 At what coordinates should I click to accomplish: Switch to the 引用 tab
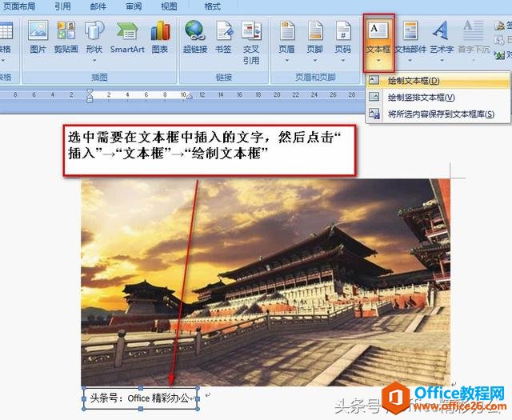click(62, 6)
